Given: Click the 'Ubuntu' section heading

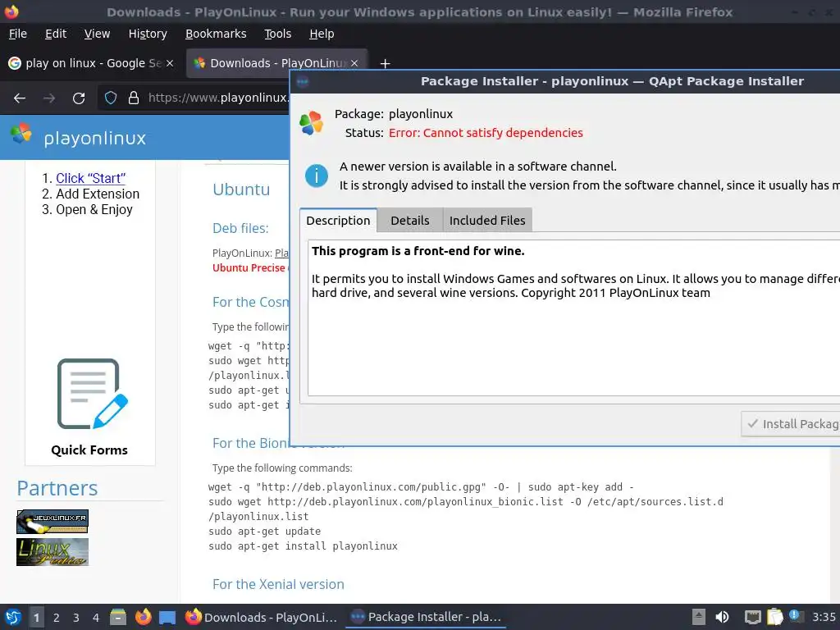Looking at the screenshot, I should 241,189.
